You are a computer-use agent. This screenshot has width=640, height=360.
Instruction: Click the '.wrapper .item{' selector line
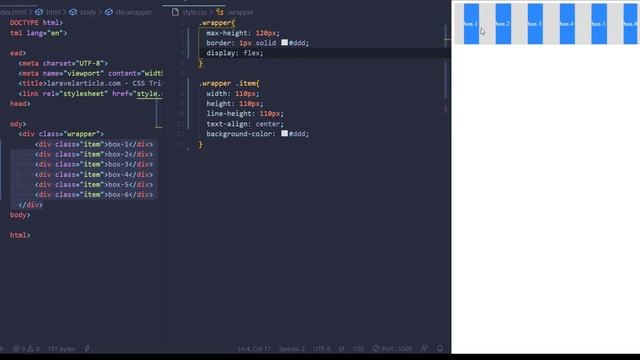point(229,83)
